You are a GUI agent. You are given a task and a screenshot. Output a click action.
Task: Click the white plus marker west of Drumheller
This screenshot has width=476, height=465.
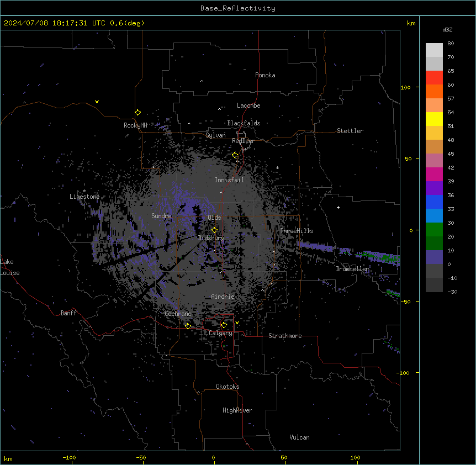(x=338, y=208)
